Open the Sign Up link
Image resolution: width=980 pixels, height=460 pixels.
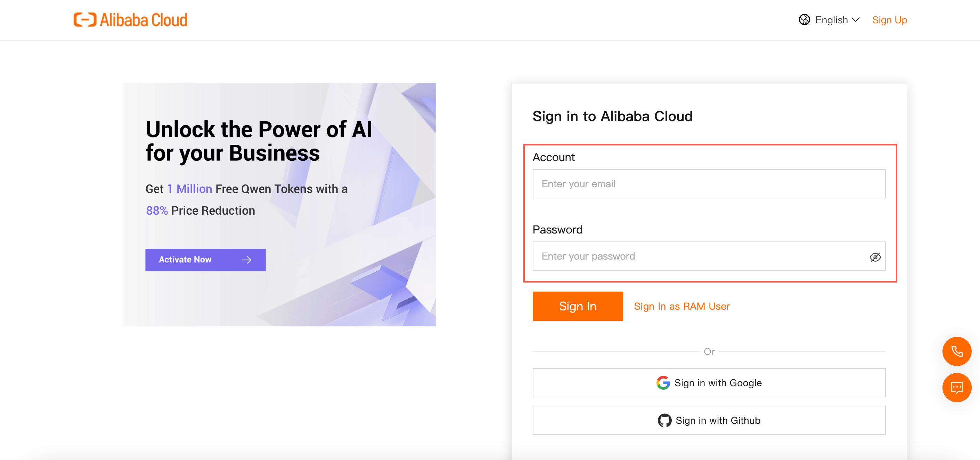tap(889, 20)
